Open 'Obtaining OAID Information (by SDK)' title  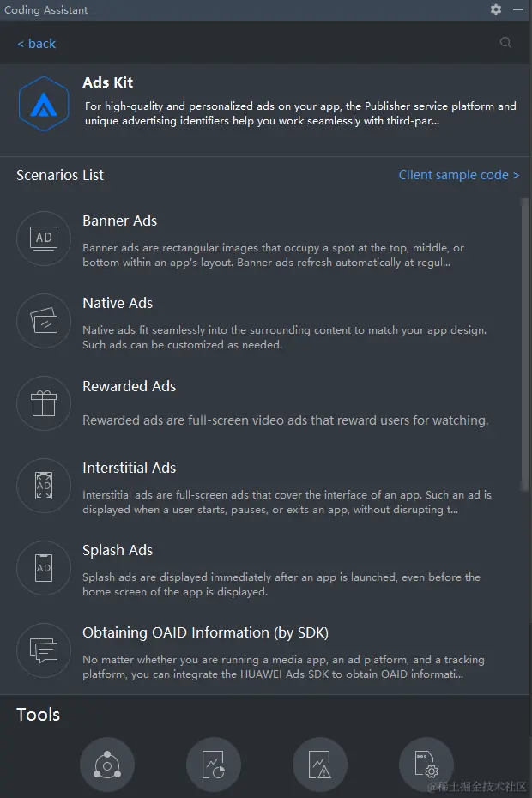pyautogui.click(x=206, y=632)
